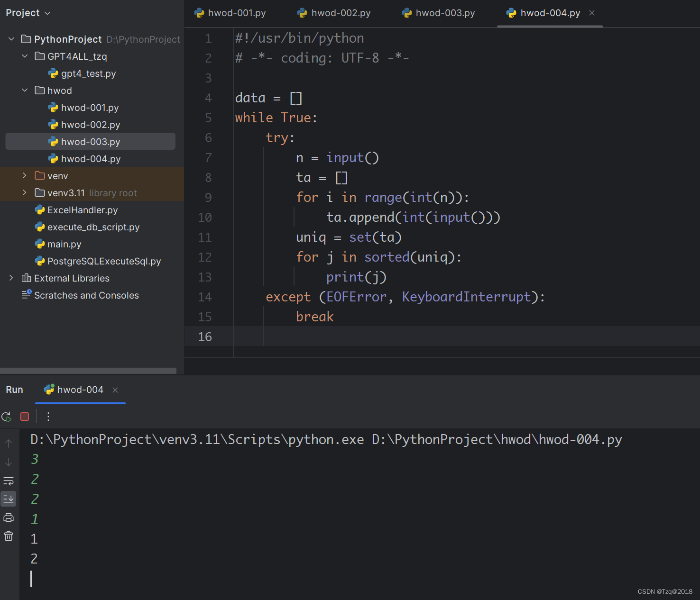Click the GPT4ALL_tzq folder icon
The height and width of the screenshot is (600, 700).
40,56
